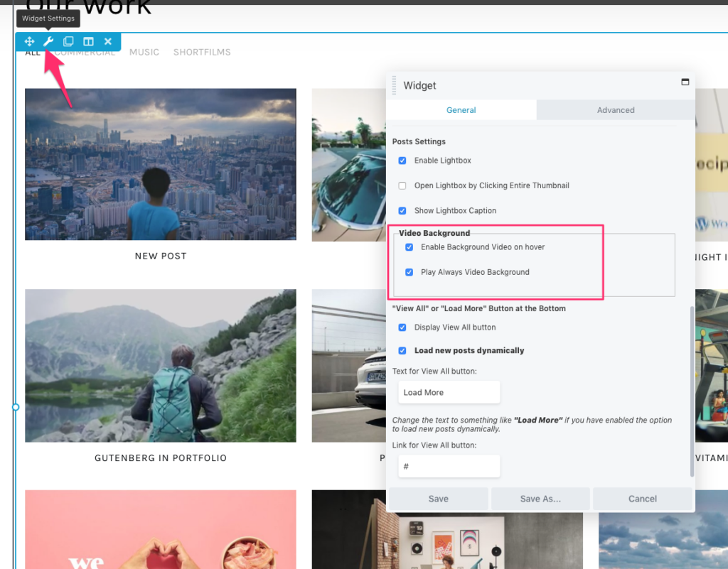The image size is (728, 569).
Task: Toggle Play Always Video Background checkbox
Action: point(409,272)
